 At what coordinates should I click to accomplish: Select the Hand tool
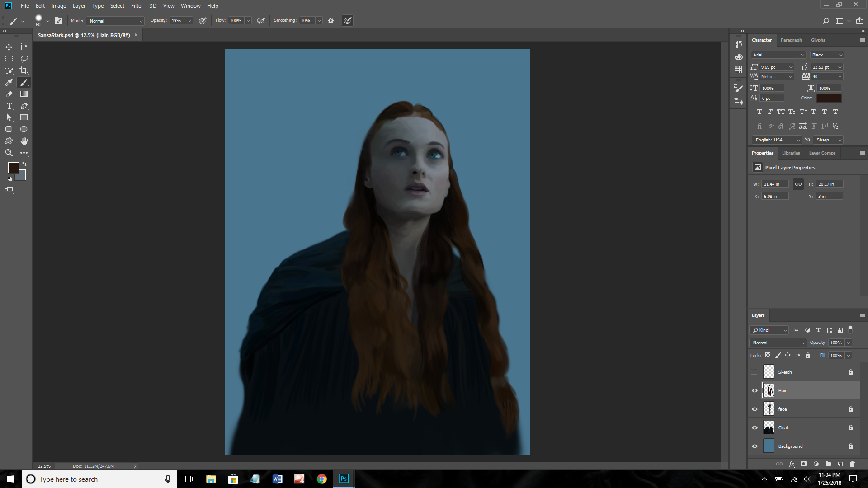click(x=24, y=141)
